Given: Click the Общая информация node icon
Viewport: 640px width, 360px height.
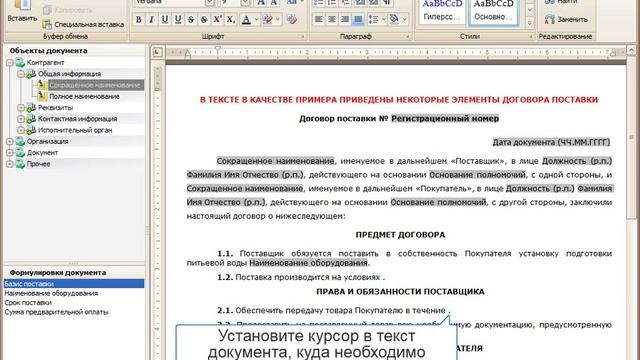Looking at the screenshot, I should tap(31, 74).
